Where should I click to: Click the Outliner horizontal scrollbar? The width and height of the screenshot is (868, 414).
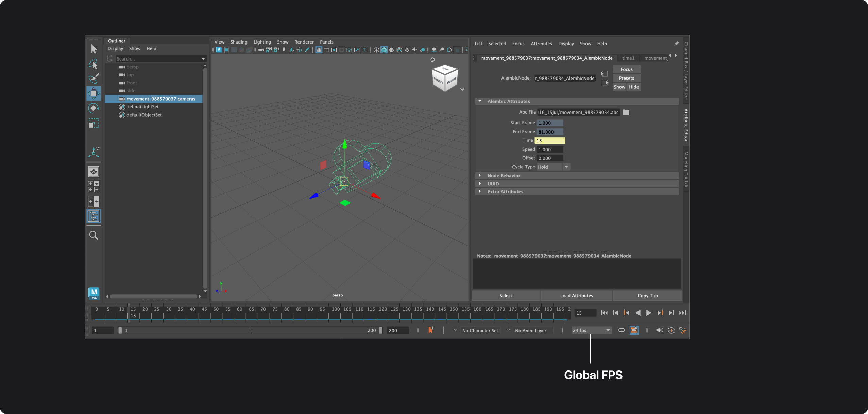click(154, 296)
